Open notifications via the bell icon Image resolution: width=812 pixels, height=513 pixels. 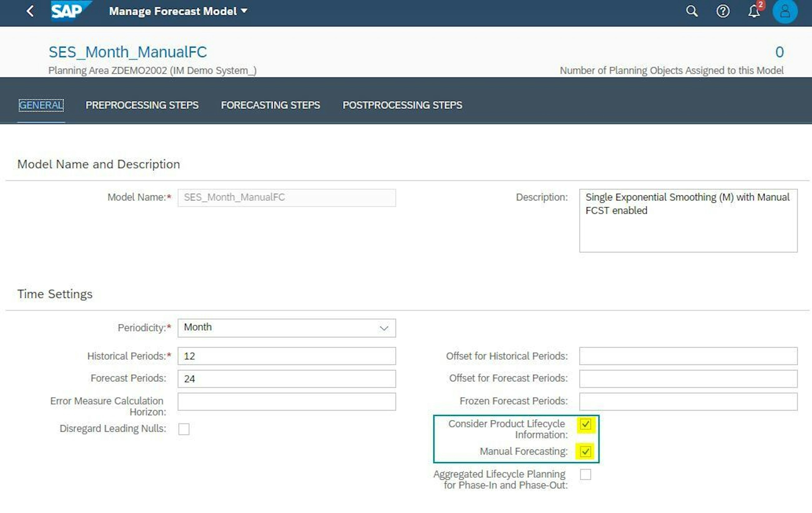[753, 12]
